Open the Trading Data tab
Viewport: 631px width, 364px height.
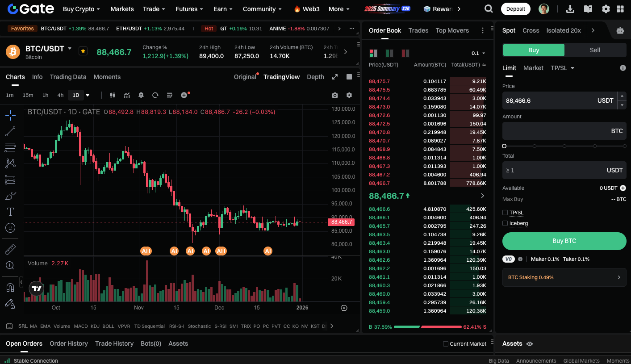(x=68, y=77)
